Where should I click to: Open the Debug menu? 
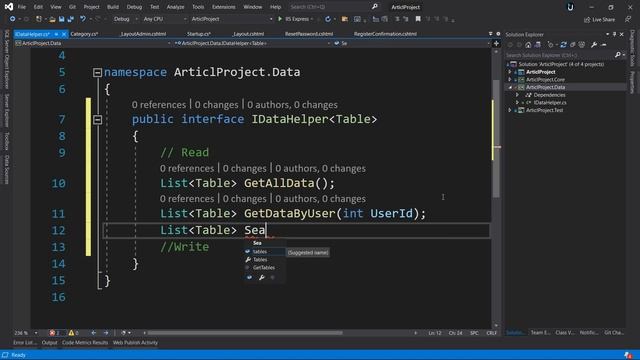point(134,7)
